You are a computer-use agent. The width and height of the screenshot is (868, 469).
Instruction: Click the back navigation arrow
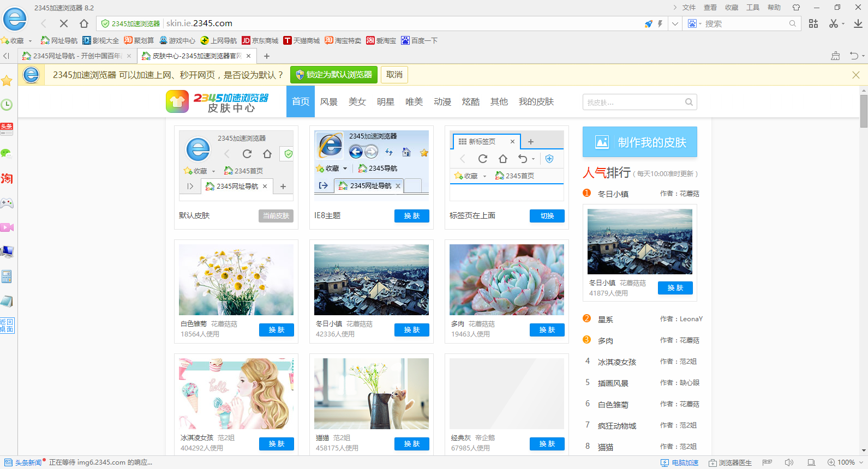click(44, 23)
